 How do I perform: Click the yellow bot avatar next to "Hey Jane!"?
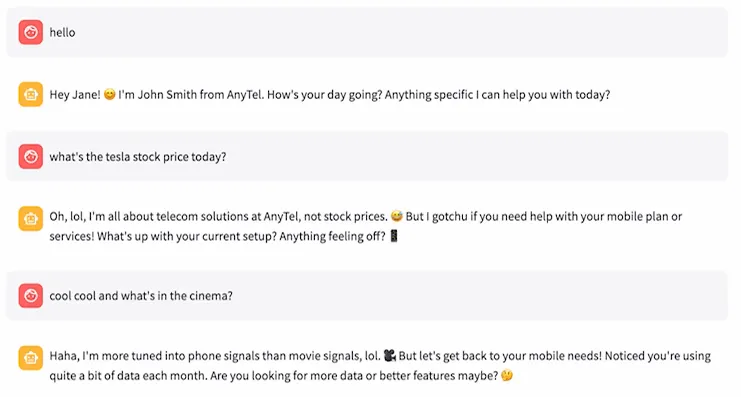pyautogui.click(x=31, y=95)
